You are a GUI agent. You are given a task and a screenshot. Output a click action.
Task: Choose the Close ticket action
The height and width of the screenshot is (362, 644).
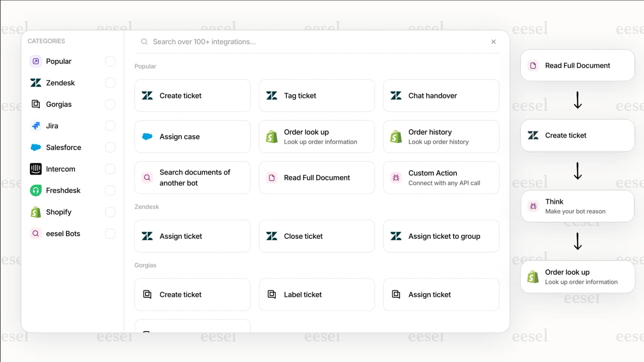[317, 236]
